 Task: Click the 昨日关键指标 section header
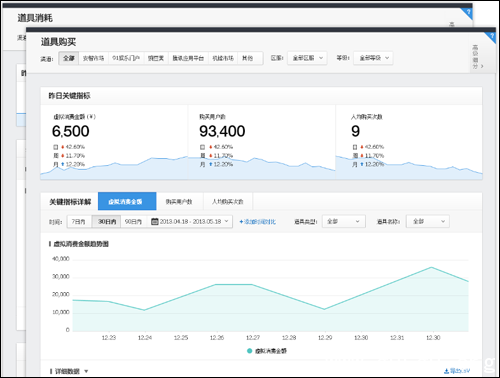click(69, 96)
